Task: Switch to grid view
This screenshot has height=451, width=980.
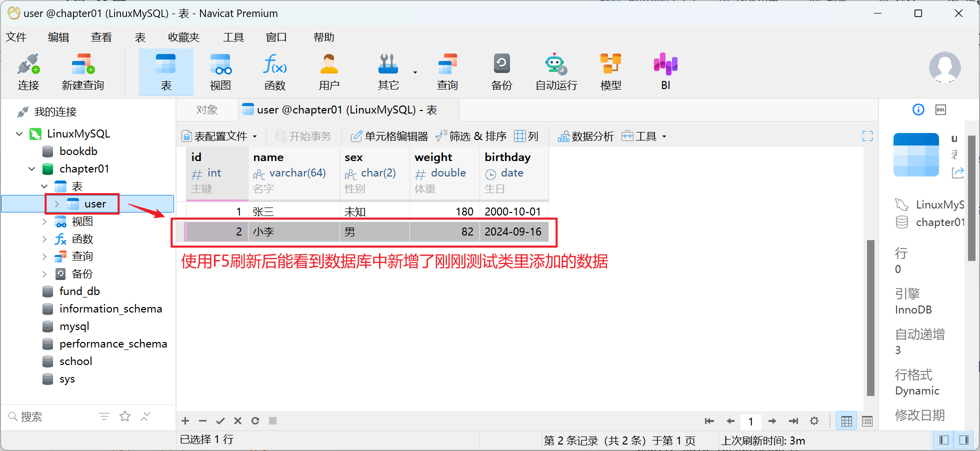Action: (846, 421)
